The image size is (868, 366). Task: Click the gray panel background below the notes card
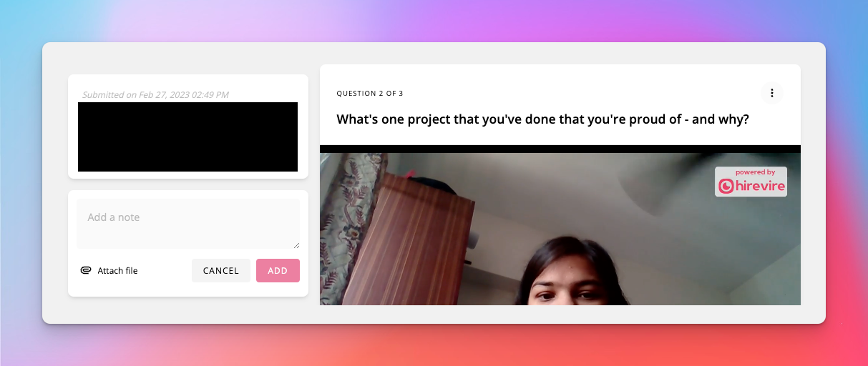(x=187, y=310)
